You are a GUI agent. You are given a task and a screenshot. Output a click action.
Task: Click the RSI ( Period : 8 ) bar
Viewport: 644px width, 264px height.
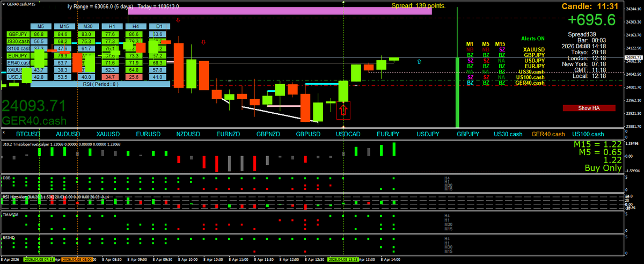(100, 84)
